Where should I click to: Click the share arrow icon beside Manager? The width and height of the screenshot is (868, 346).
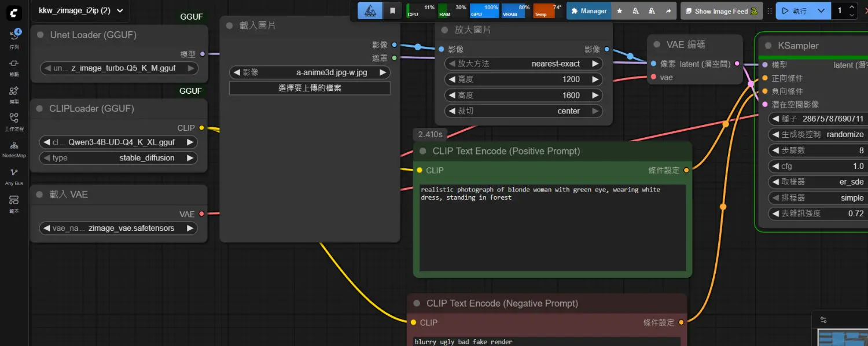(x=668, y=11)
